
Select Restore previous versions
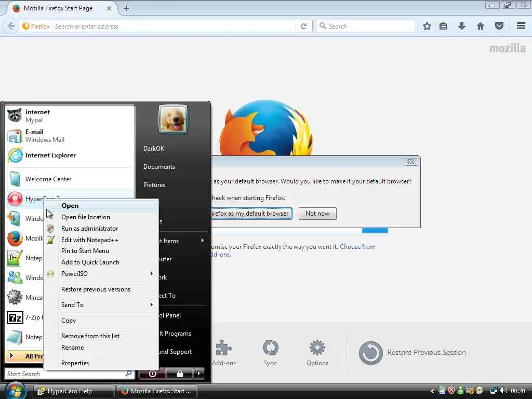coord(101,289)
